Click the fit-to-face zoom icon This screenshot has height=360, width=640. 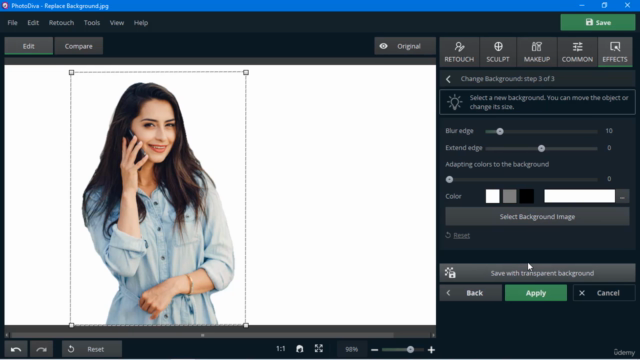tap(300, 349)
